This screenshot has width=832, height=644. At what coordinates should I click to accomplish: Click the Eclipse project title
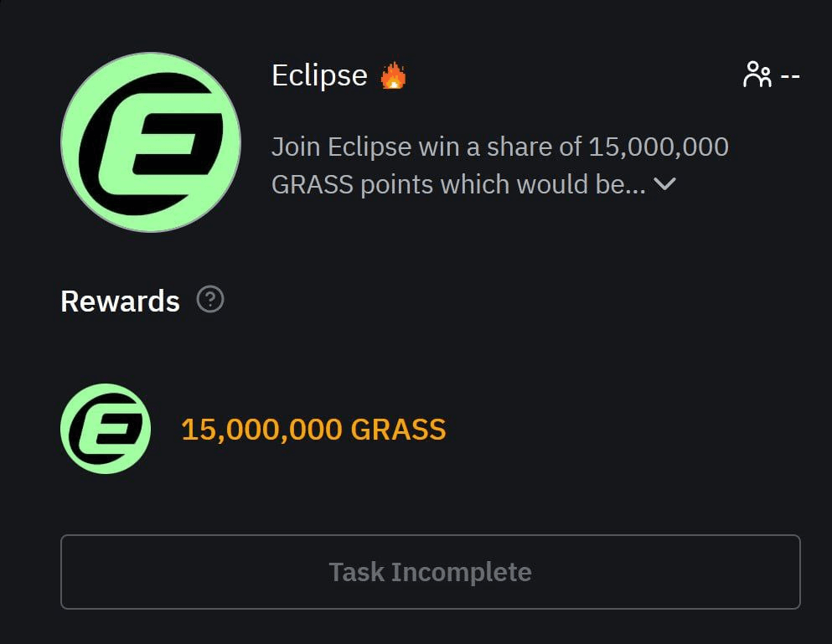coord(319,75)
